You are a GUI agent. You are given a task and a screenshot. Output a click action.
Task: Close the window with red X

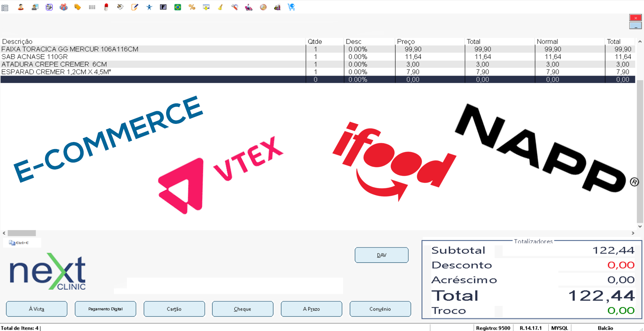[635, 18]
